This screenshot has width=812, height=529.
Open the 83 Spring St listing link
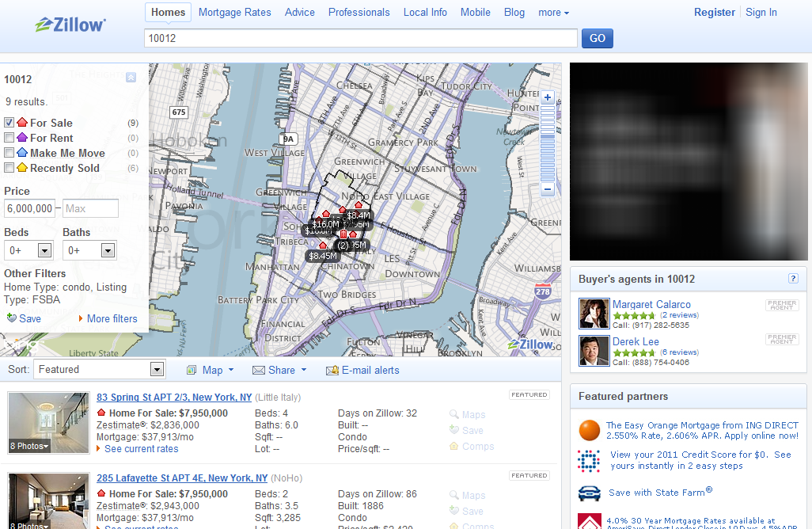(x=174, y=398)
